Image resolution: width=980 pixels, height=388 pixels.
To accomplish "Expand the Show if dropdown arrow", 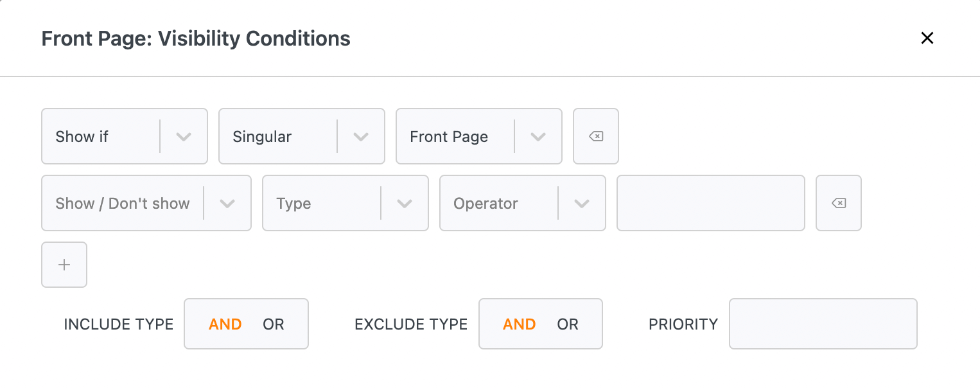I will pos(184,136).
